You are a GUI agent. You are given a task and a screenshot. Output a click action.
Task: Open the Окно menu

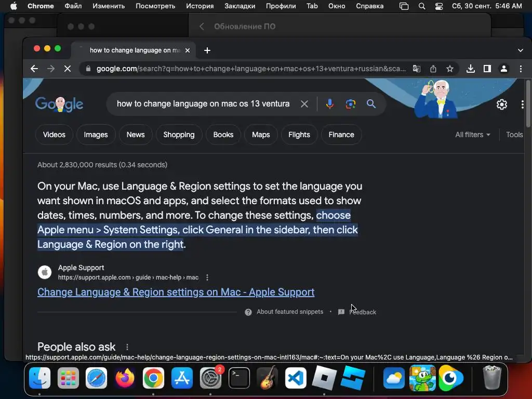tap(336, 6)
